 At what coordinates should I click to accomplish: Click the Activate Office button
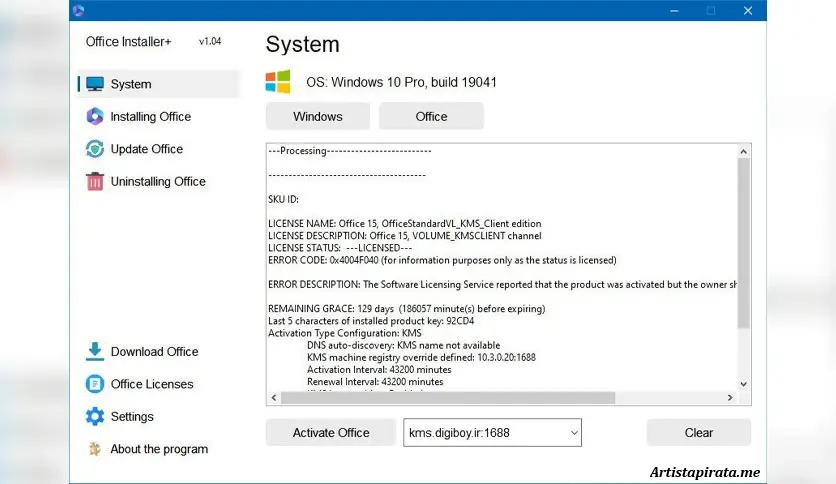tap(331, 432)
